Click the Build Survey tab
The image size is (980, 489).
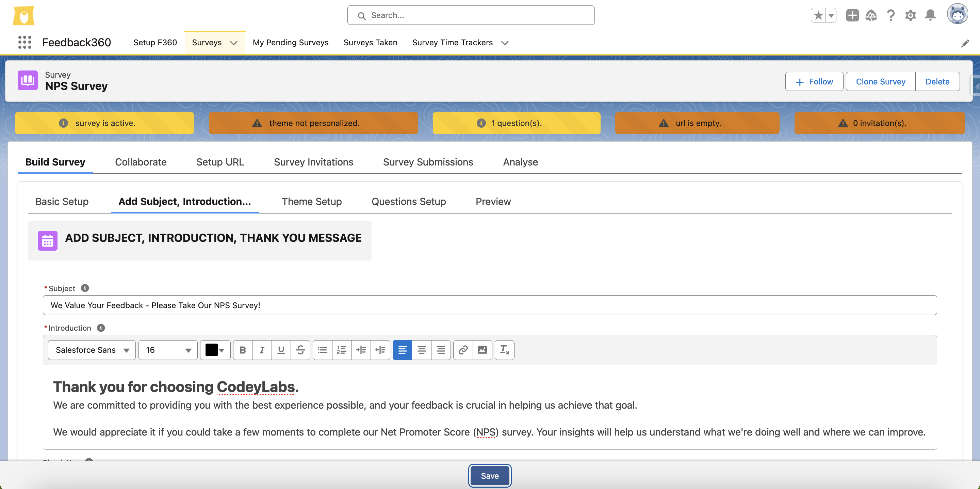(x=55, y=162)
